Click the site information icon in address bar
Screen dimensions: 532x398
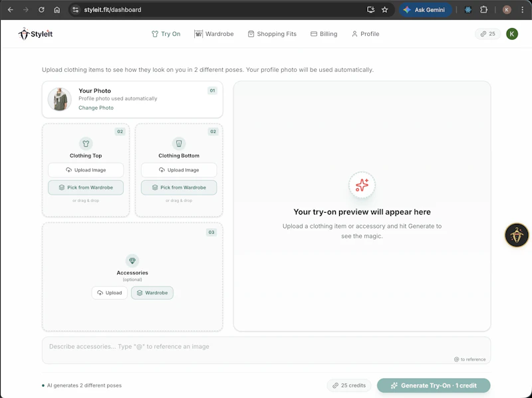tap(76, 10)
